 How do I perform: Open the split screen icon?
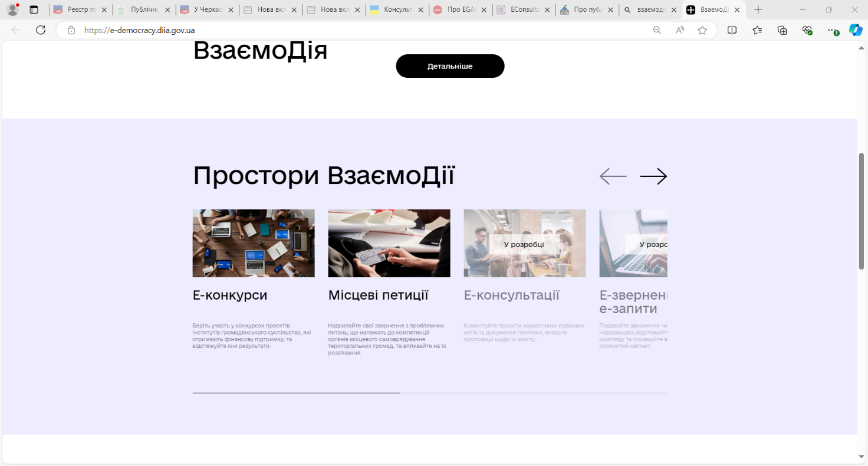(x=732, y=30)
